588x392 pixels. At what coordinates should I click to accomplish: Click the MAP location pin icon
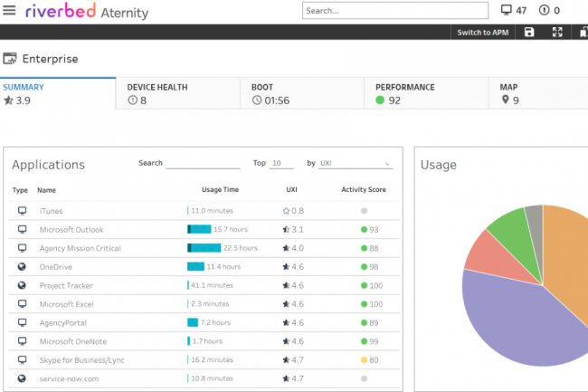[506, 100]
